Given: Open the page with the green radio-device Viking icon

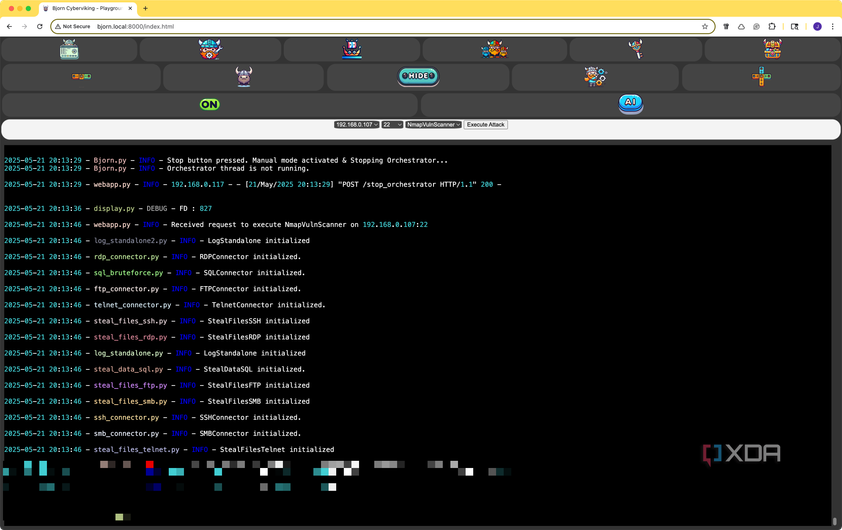Looking at the screenshot, I should [x=69, y=49].
